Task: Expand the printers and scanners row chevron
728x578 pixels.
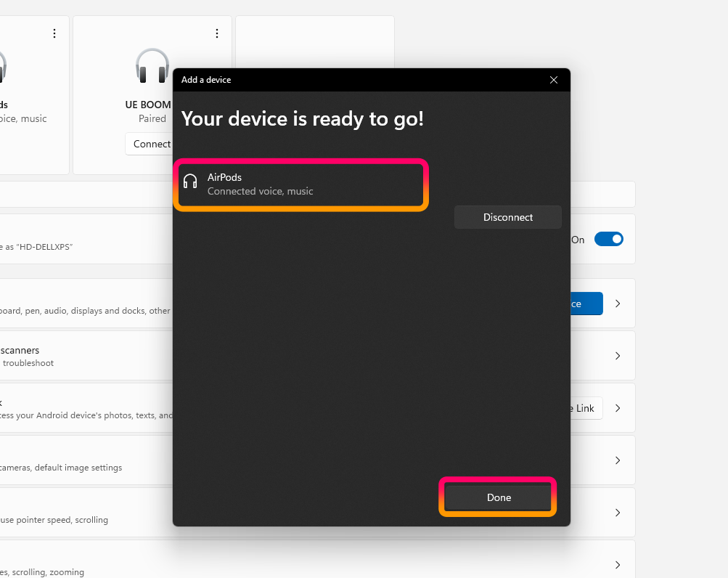Action: coord(618,356)
